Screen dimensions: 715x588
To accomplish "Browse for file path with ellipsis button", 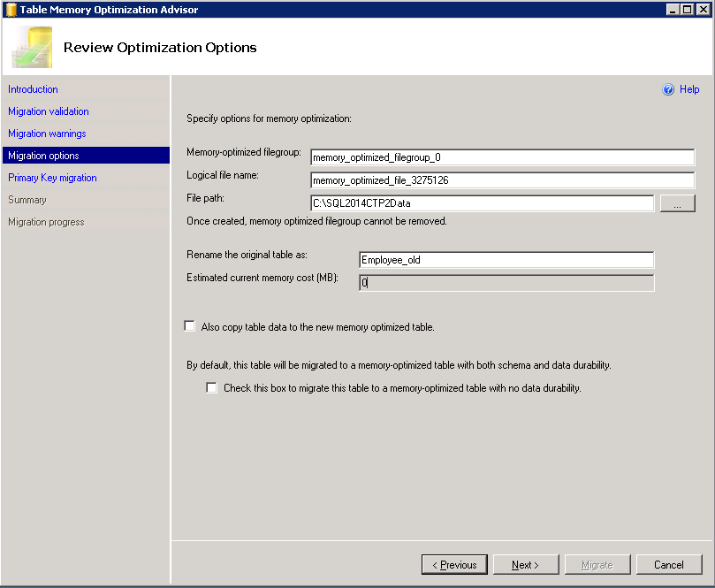I will [677, 203].
